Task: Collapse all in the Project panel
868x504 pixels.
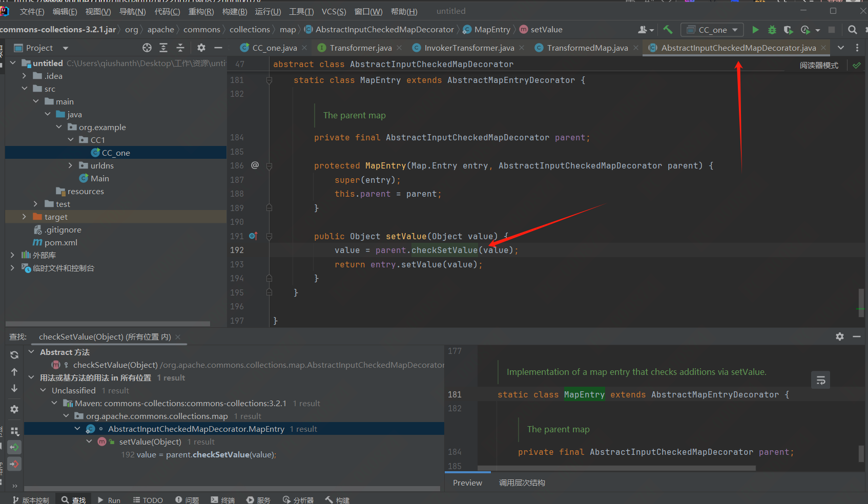Action: click(x=180, y=48)
